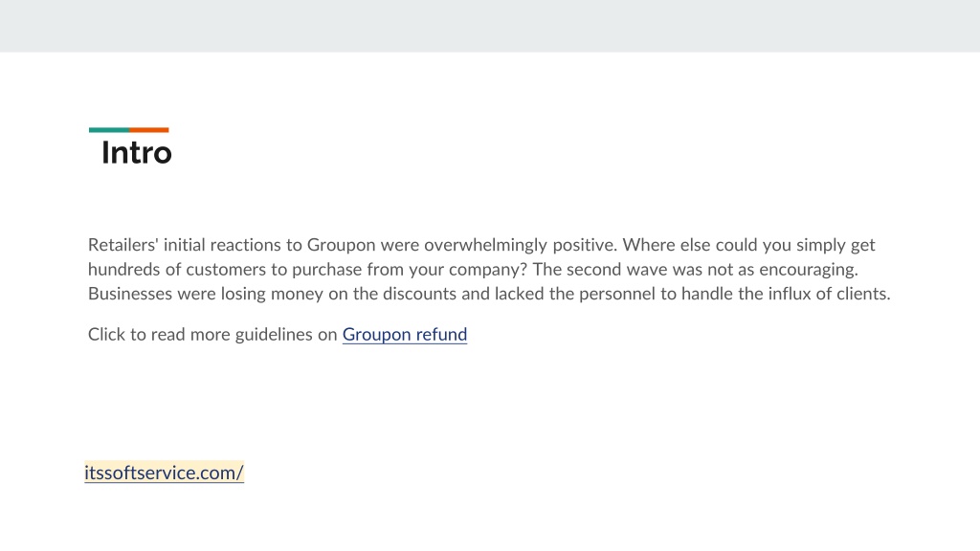The height and width of the screenshot is (551, 980).
Task: Click the teal accent bar above Intro
Action: point(109,130)
